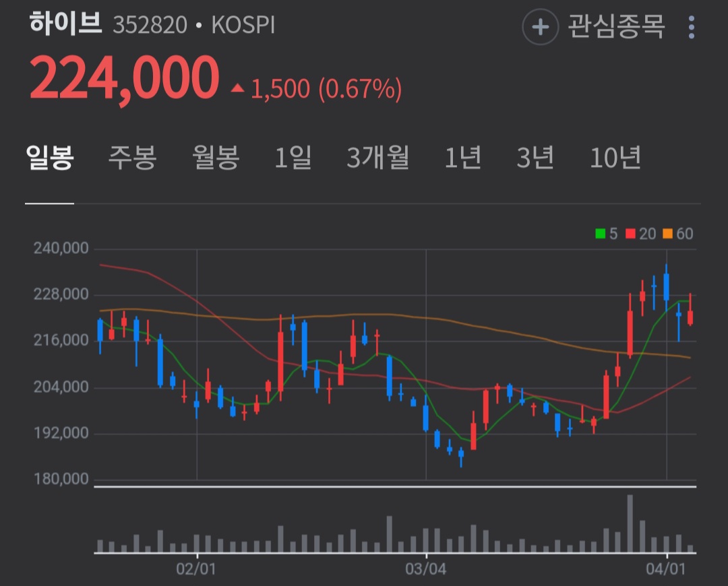The width and height of the screenshot is (728, 586).
Task: Click the 04/01 date axis label
Action: pyautogui.click(x=666, y=569)
